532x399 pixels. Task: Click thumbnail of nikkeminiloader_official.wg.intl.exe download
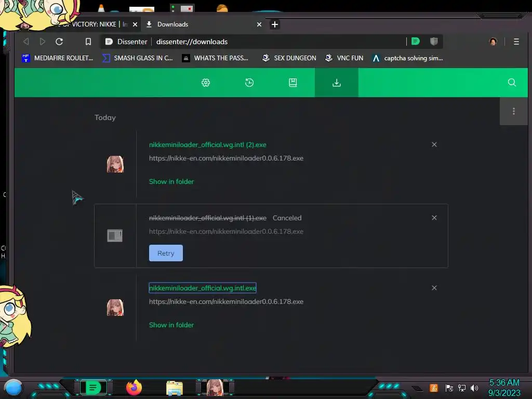click(x=115, y=308)
